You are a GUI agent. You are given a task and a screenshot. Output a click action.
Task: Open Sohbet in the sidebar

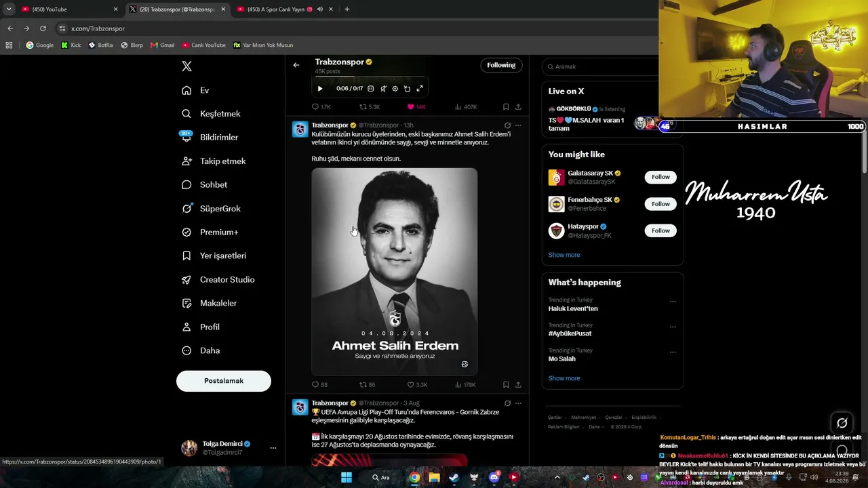pyautogui.click(x=204, y=184)
